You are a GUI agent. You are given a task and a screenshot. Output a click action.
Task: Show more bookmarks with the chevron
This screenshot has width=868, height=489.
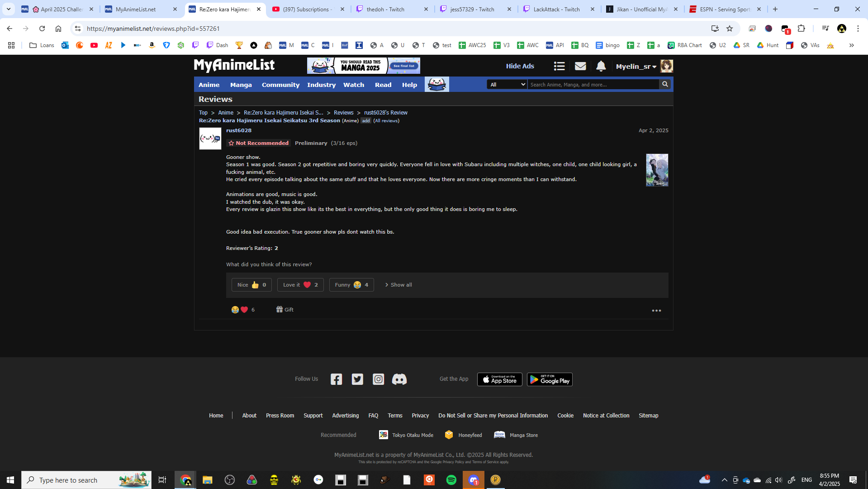click(x=851, y=45)
